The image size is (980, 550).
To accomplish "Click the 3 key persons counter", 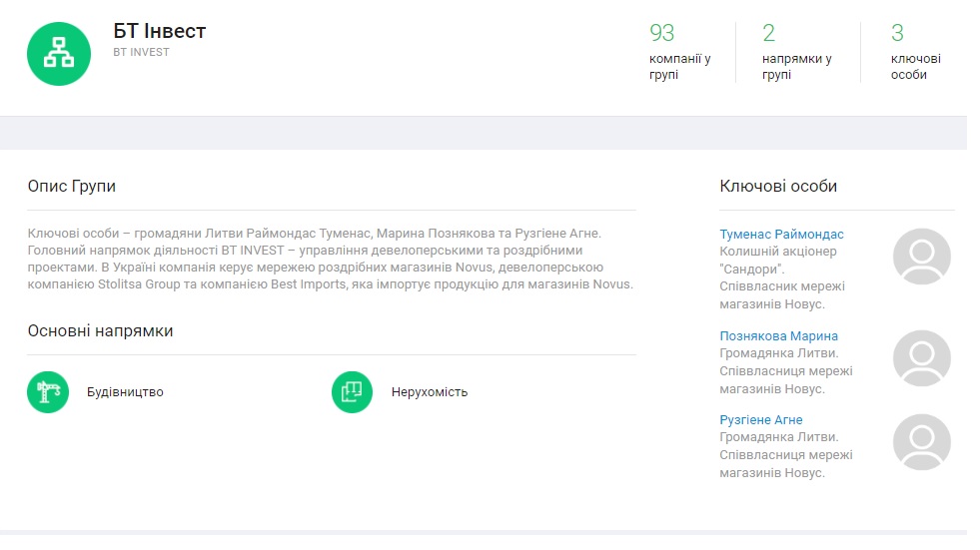I will pos(897,33).
